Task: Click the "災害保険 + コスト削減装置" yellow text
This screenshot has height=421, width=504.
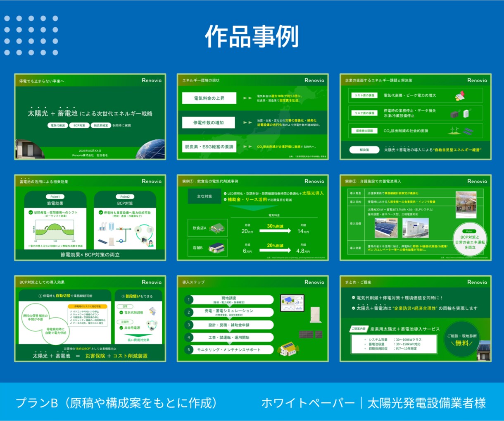Action: [116, 356]
